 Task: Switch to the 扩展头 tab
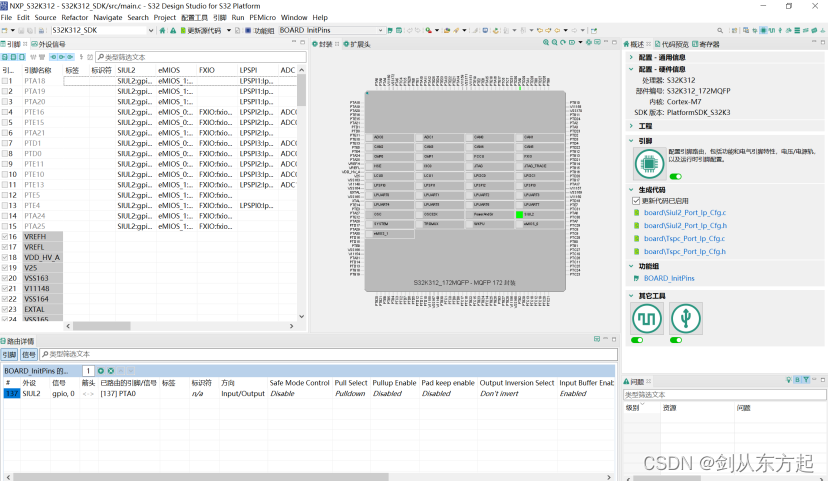pyautogui.click(x=357, y=44)
